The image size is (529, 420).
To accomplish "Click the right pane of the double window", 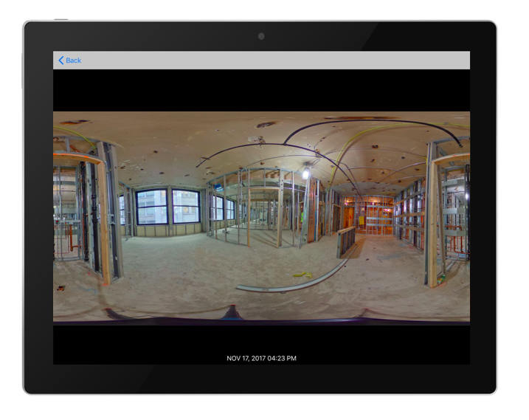I will pos(186,206).
